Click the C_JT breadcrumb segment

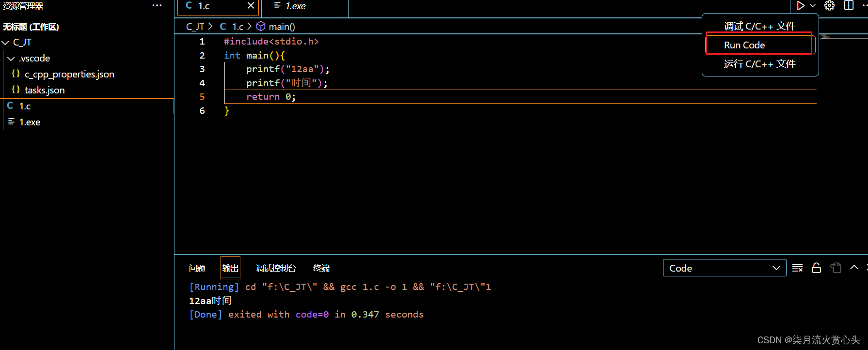[x=195, y=27]
